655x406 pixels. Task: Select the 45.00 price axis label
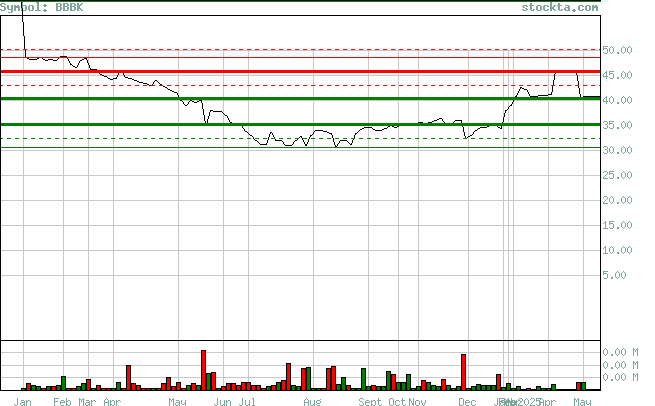(x=617, y=75)
